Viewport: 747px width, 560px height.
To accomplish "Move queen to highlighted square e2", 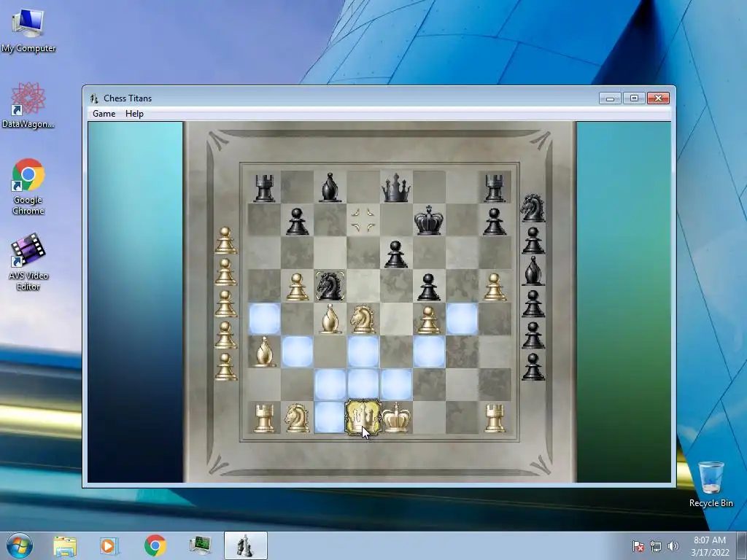I will tap(396, 385).
